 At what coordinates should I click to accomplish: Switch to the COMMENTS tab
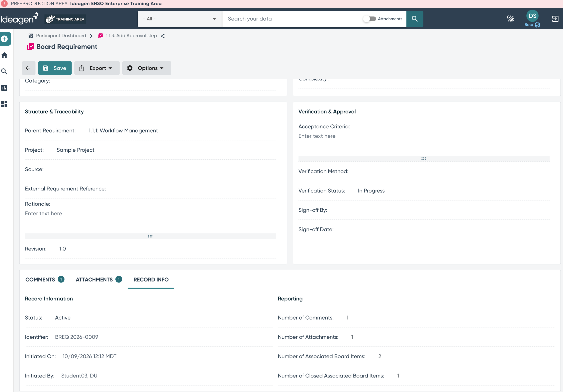[x=45, y=279]
